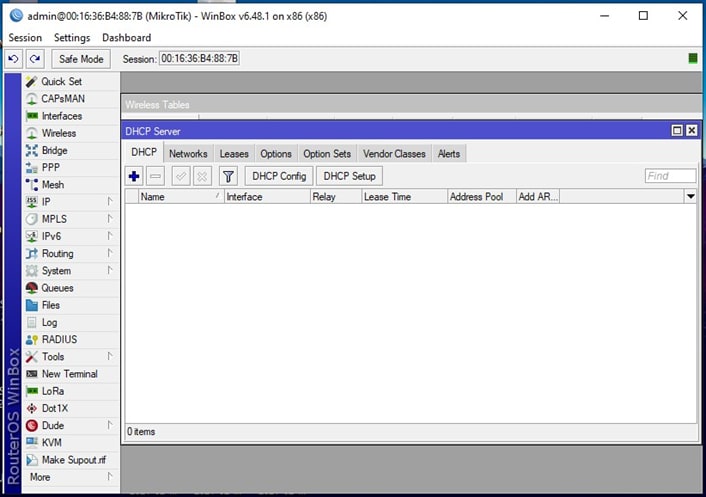Image resolution: width=706 pixels, height=497 pixels.
Task: Open the Bridge configuration
Action: point(54,150)
